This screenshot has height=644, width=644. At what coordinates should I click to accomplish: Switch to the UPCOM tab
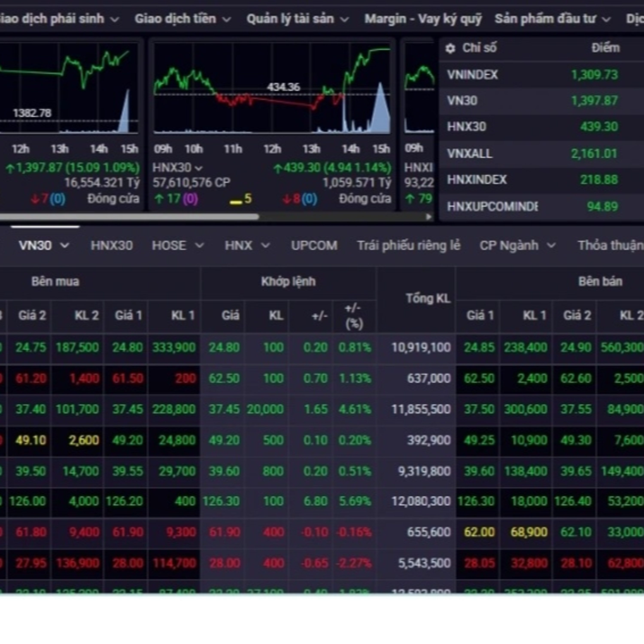[x=314, y=246]
